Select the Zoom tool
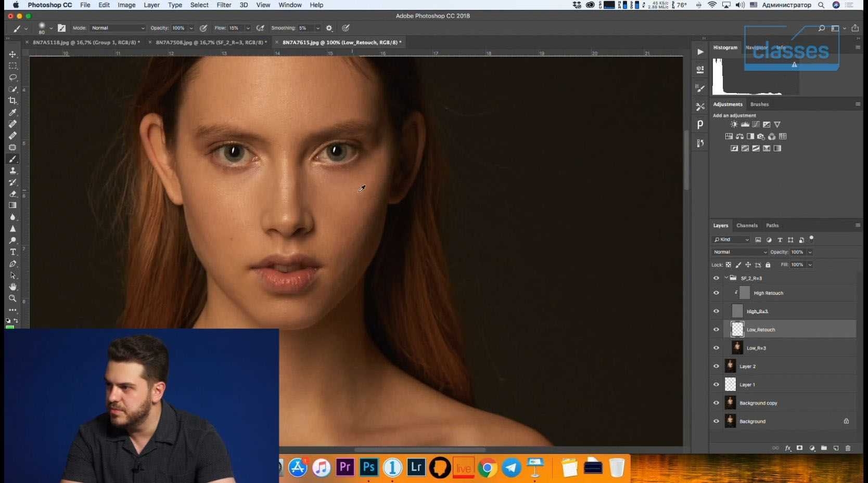This screenshot has height=483, width=868. tap(12, 298)
